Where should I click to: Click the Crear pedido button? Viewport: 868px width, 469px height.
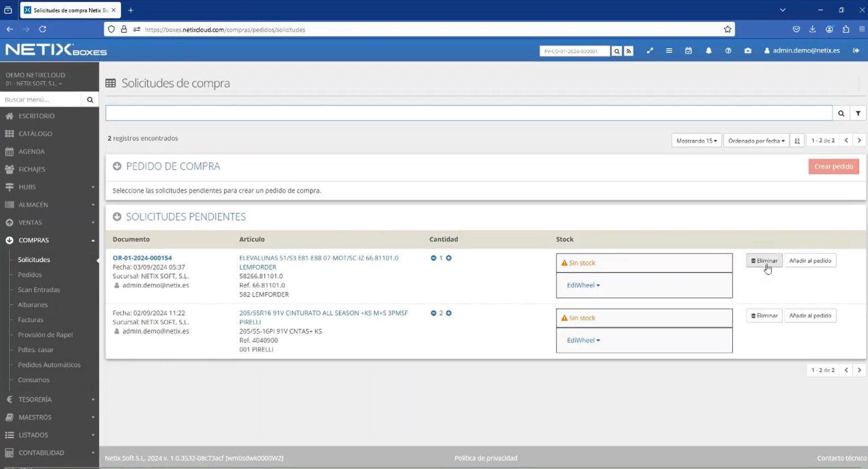834,167
